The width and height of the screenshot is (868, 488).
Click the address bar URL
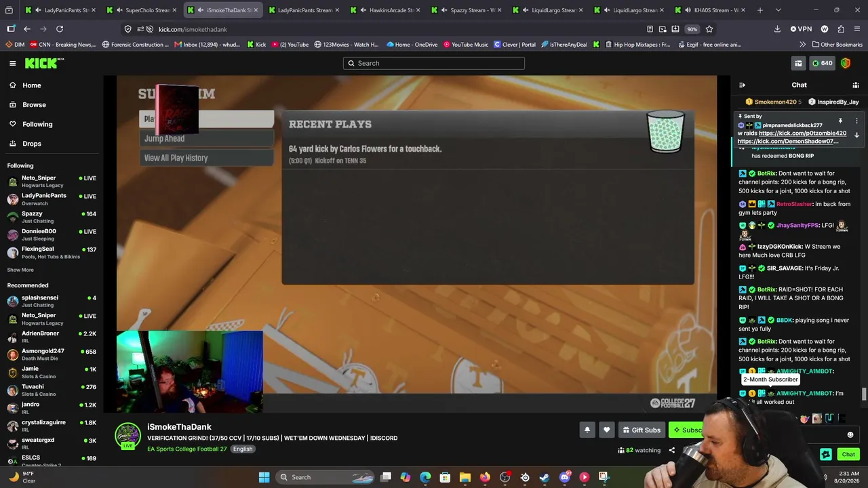pos(193,29)
